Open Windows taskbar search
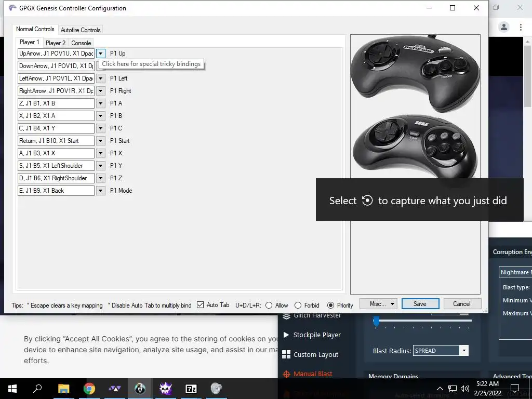Viewport: 532px width, 399px height. tap(37, 389)
